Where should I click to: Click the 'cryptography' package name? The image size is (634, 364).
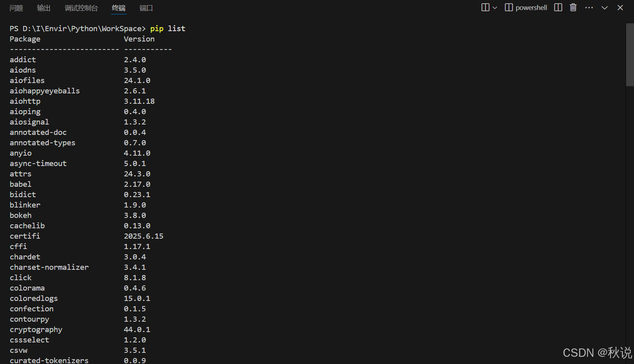(x=36, y=329)
